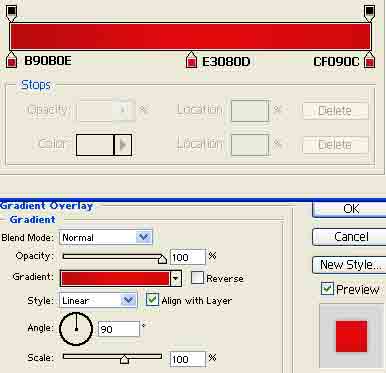
Task: Enable the Reverse checkbox
Action: pos(197,278)
